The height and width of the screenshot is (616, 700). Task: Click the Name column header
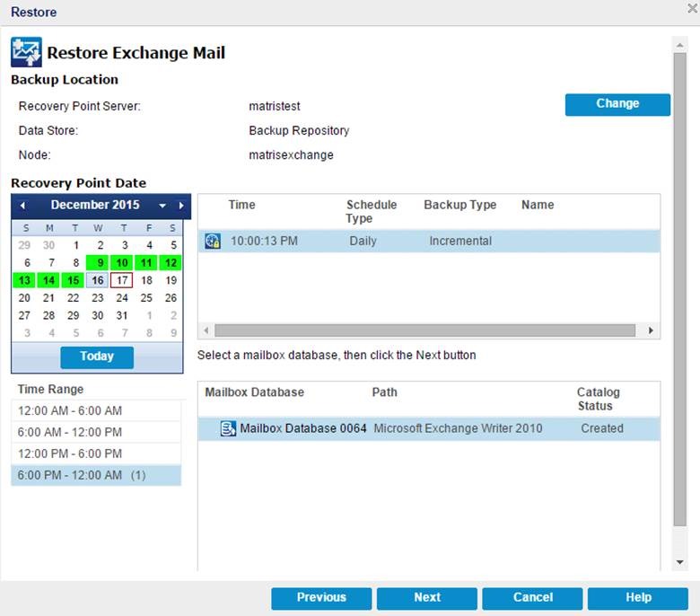tap(538, 205)
